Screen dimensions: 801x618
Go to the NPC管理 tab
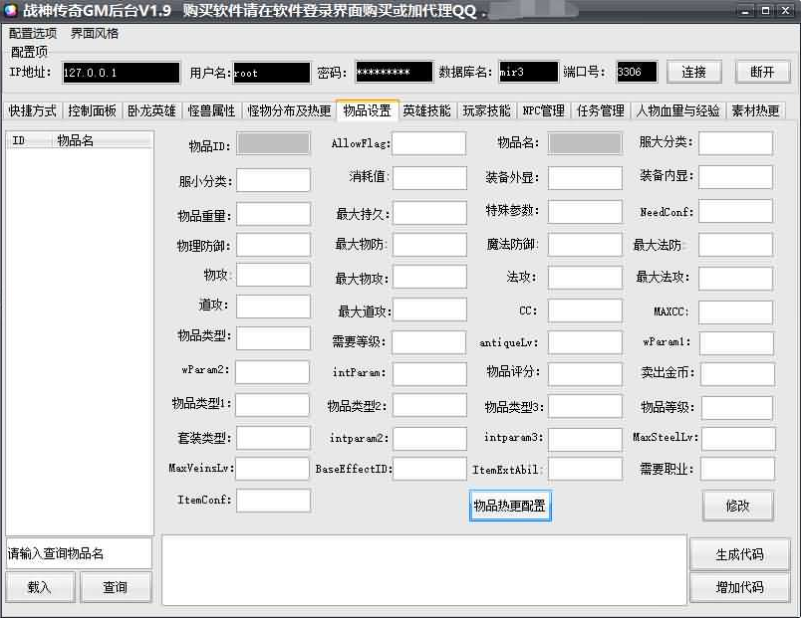pos(543,110)
